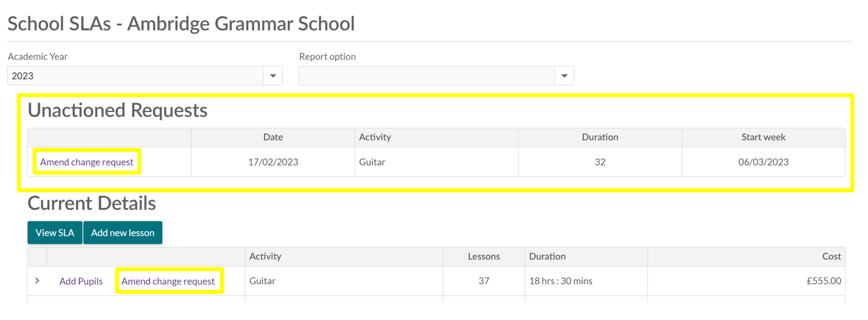The image size is (868, 320).
Task: Select the date cell 17/02/2023
Action: click(273, 162)
